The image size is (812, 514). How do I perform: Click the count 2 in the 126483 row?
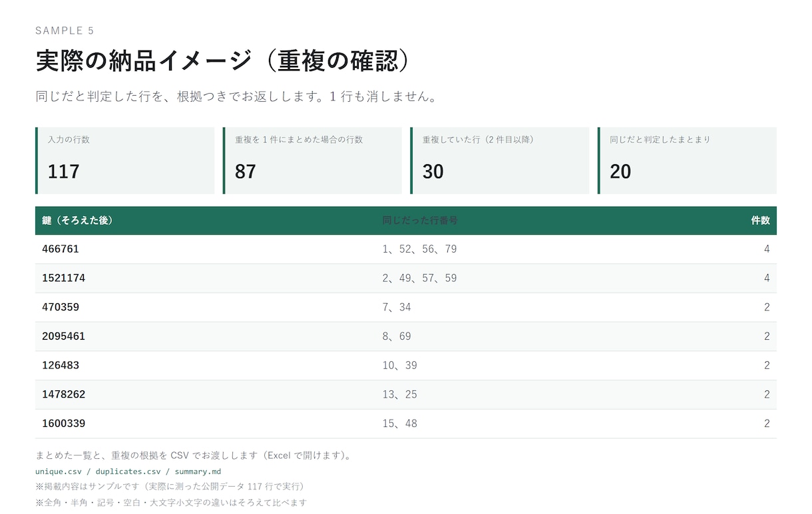point(767,366)
